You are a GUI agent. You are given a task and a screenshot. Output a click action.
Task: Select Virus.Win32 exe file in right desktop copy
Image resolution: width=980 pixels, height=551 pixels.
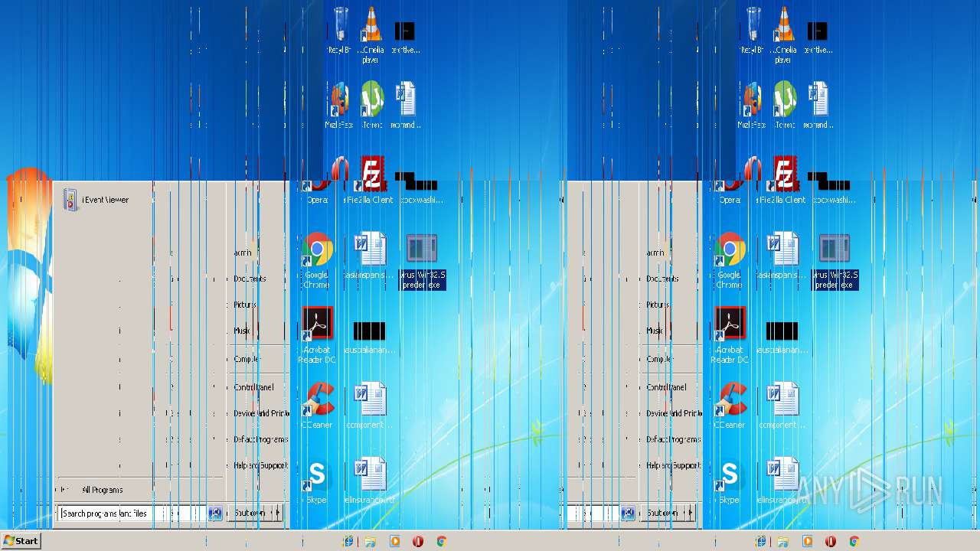tap(835, 262)
